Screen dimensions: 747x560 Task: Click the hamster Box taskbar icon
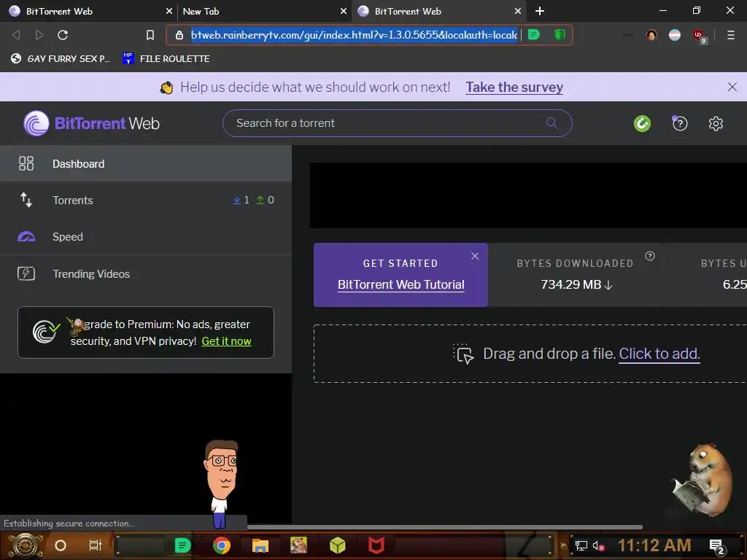click(x=298, y=545)
